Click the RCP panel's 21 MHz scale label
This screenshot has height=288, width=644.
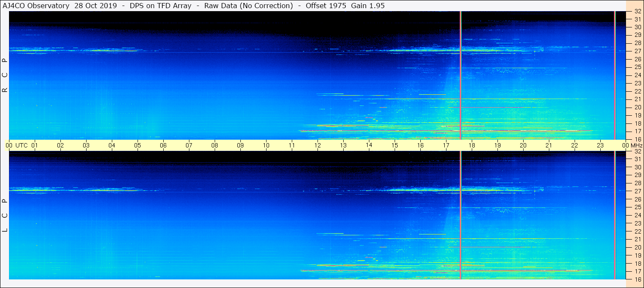[637, 99]
